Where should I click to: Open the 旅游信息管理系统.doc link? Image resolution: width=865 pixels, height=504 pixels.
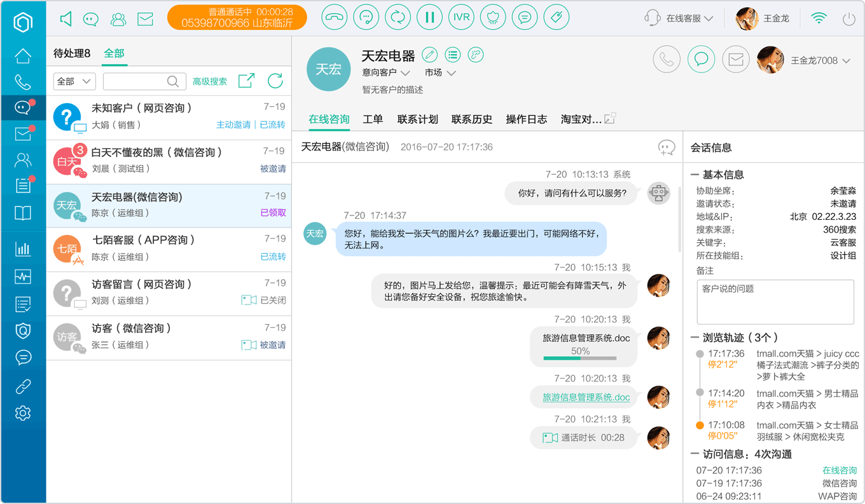coord(586,397)
